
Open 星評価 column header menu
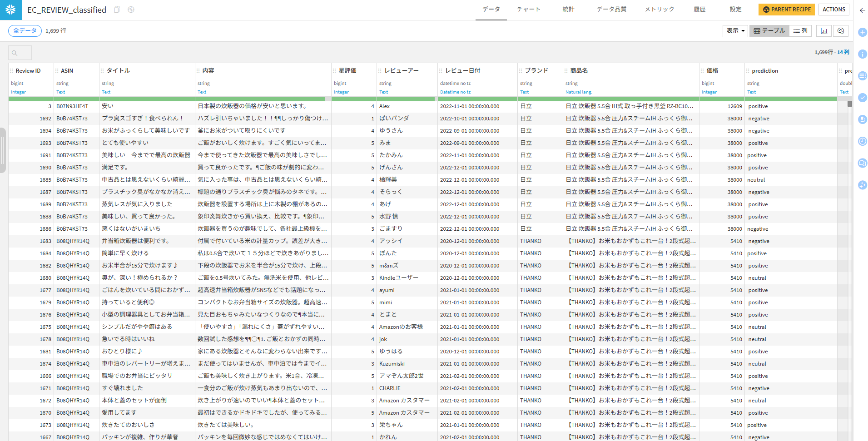[347, 71]
